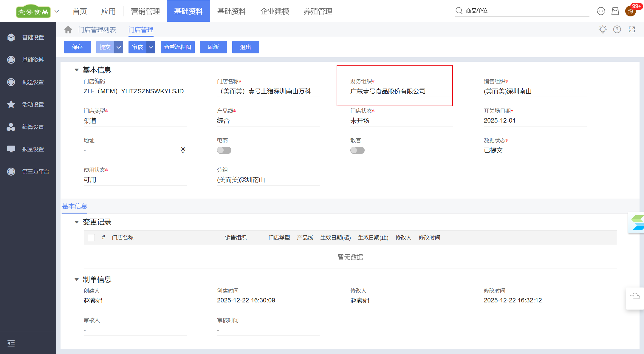The height and width of the screenshot is (354, 644).
Task: Collapse the 基本信息 section triangle
Action: (77, 70)
